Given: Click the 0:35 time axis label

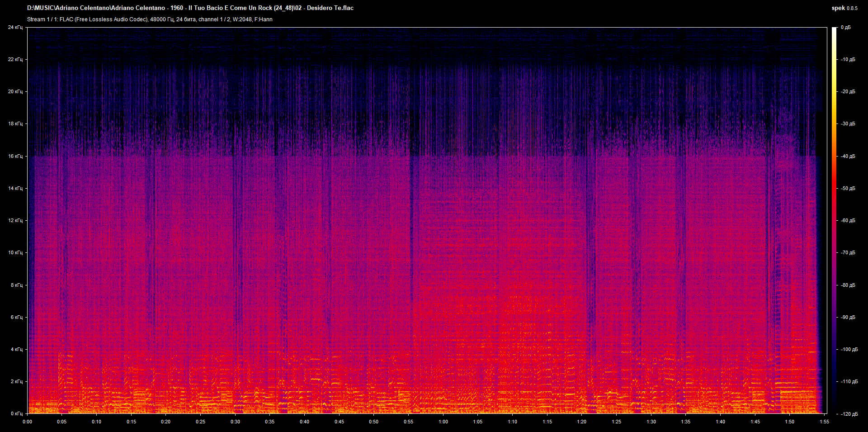Looking at the screenshot, I should [270, 422].
